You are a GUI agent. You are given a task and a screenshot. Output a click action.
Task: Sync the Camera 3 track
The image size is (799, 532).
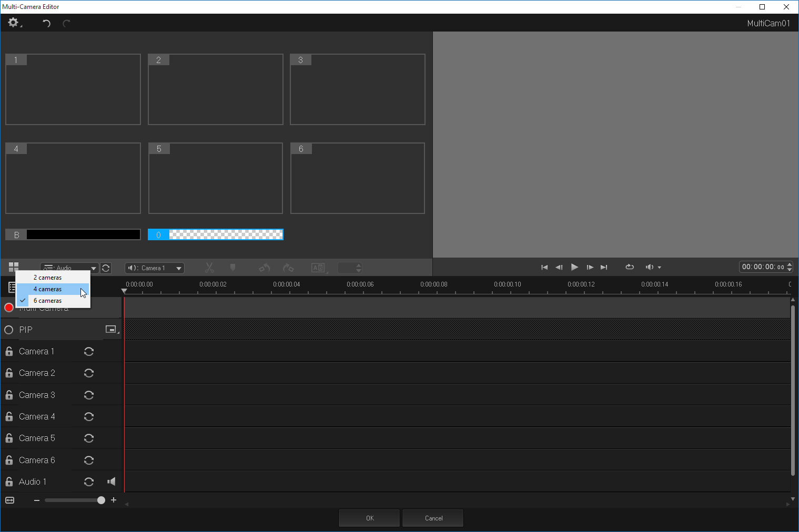coord(89,395)
